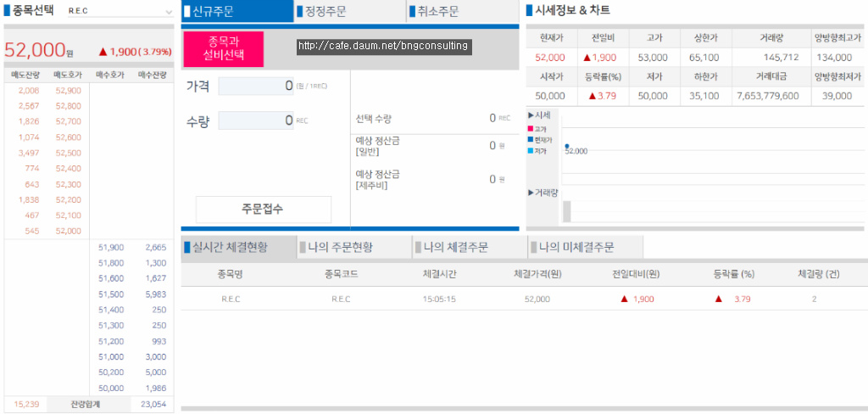
Task: Select buy price 51,200 in order book
Action: click(111, 341)
